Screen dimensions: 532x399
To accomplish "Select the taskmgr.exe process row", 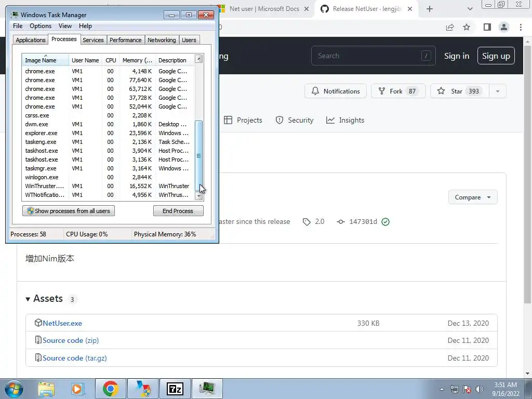I will pos(108,168).
